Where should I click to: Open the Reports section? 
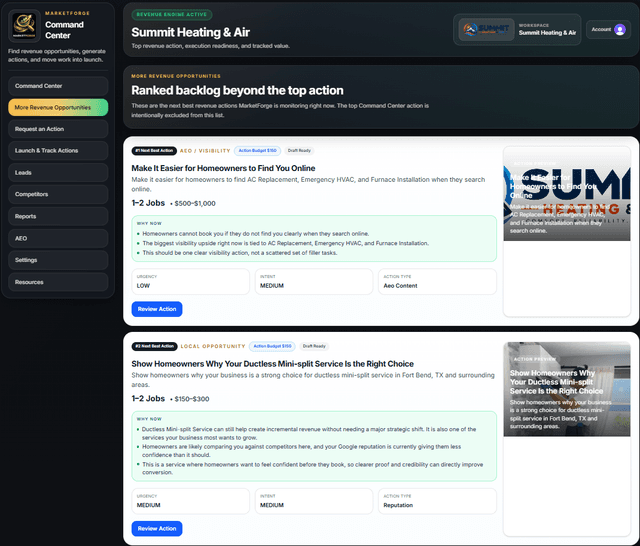pos(58,216)
